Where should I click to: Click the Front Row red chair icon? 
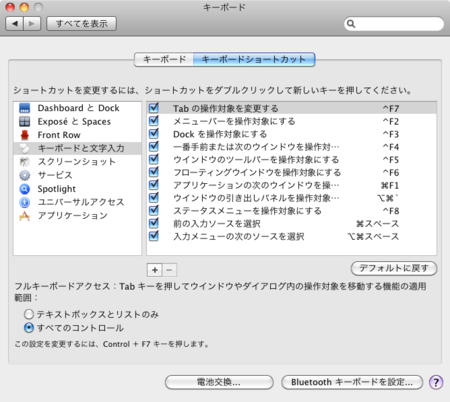coord(25,135)
